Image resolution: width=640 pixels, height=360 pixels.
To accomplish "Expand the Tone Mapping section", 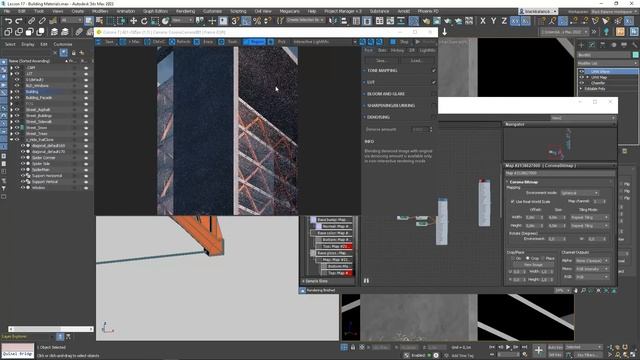I will tap(364, 71).
